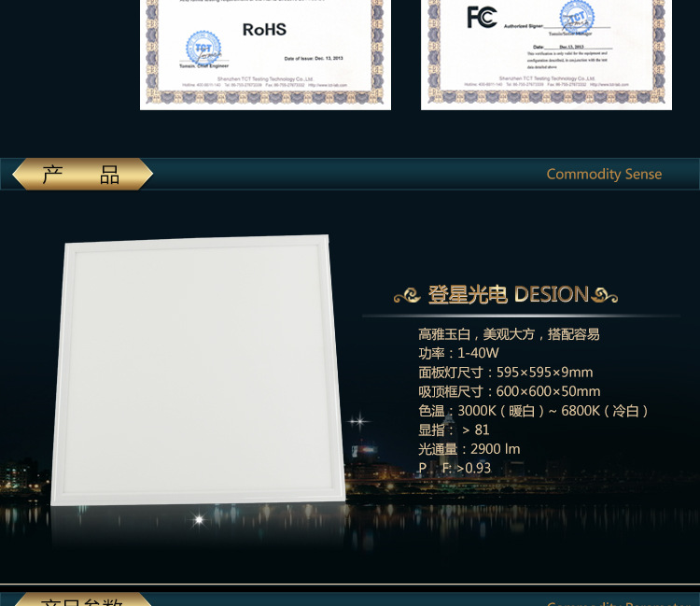
Task: Click the FC logo on right certificate
Action: click(x=482, y=18)
